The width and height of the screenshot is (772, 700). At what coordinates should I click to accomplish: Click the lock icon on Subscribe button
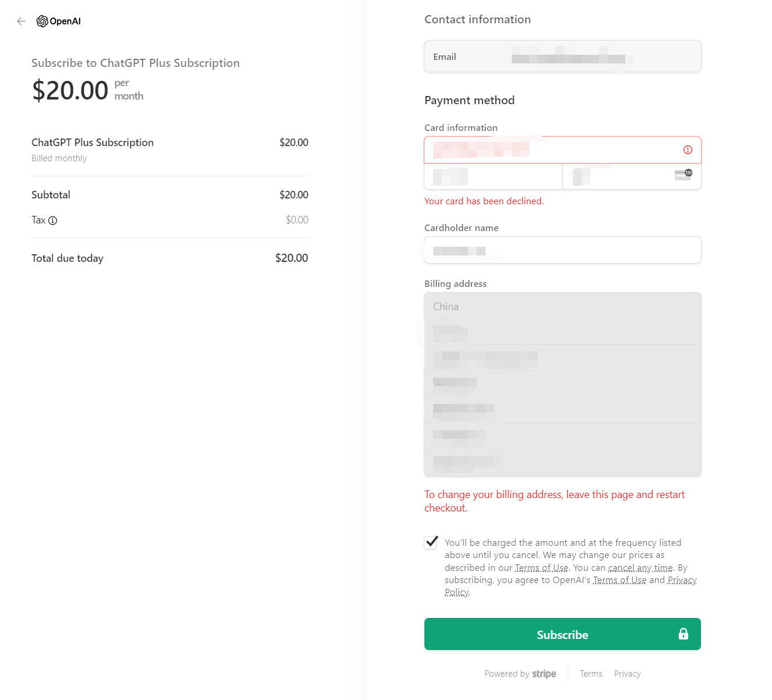pyautogui.click(x=684, y=634)
